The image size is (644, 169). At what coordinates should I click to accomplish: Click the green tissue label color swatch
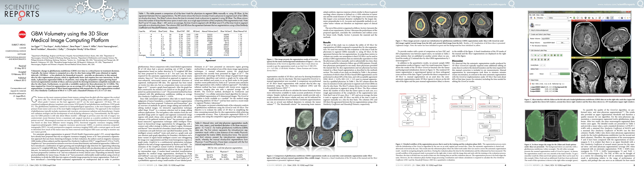tap(565, 74)
